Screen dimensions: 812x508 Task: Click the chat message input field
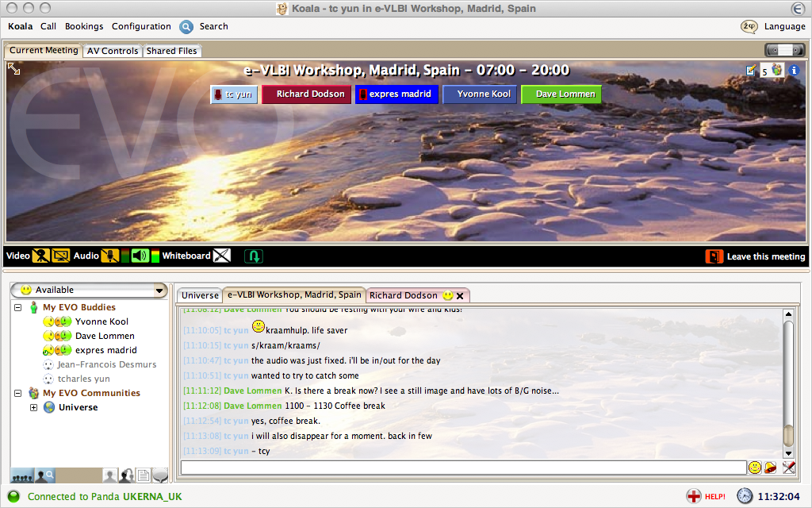[463, 468]
